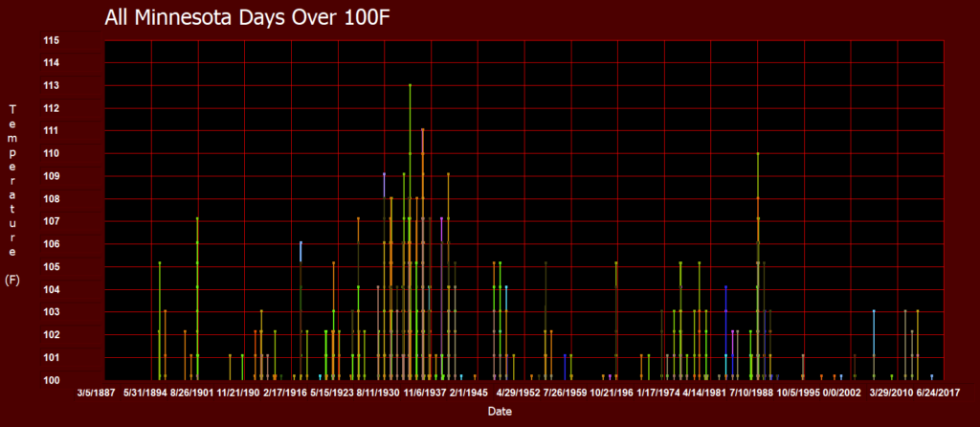Select the pink data peak at 111 degrees
980x427 pixels.
click(x=422, y=130)
